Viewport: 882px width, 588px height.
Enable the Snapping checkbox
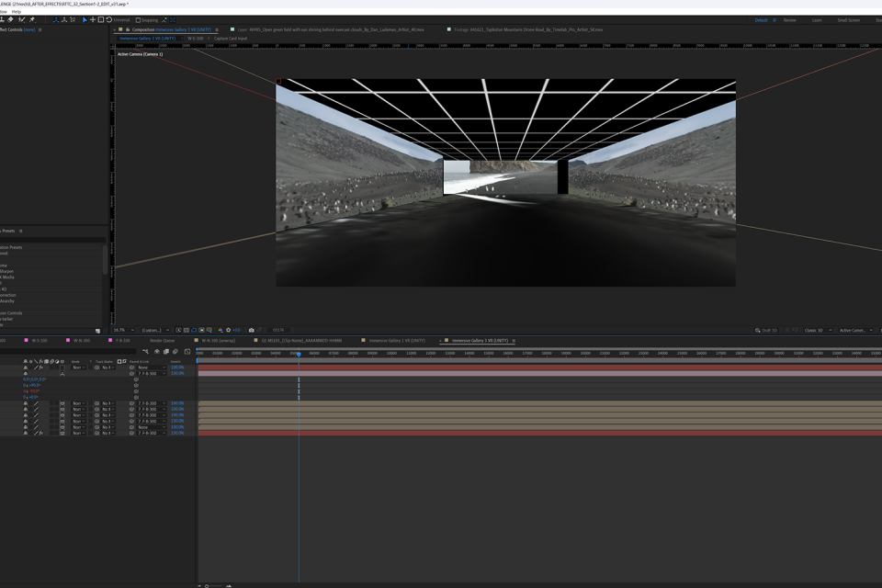(x=139, y=19)
